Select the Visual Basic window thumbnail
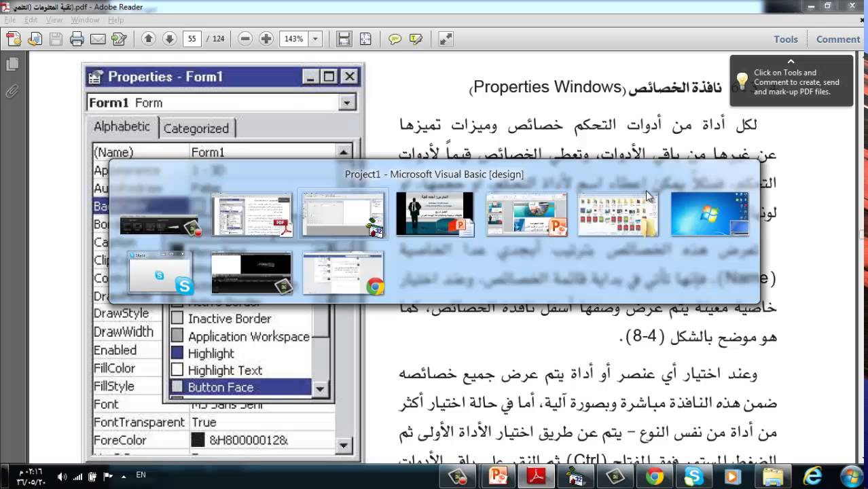Viewport: 868px width, 489px height. click(x=343, y=215)
